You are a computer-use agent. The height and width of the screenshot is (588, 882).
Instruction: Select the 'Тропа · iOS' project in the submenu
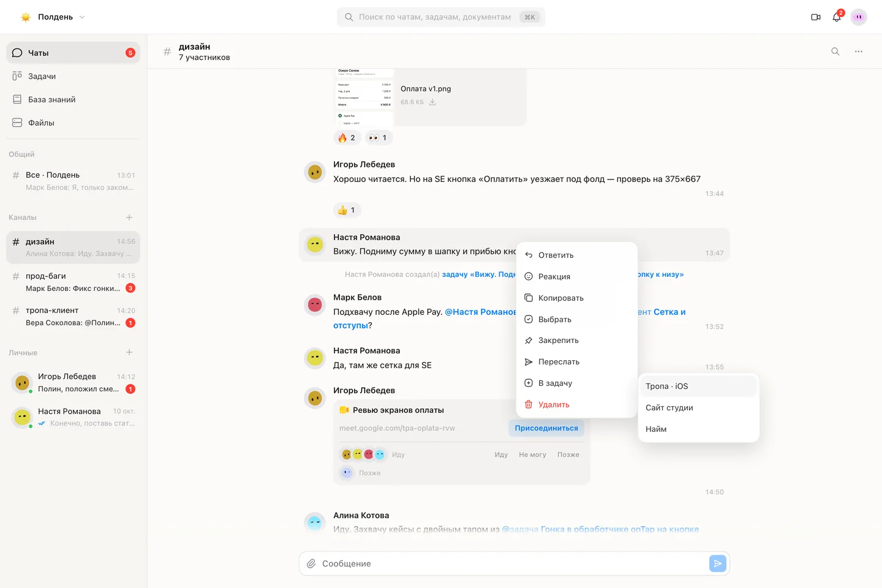tap(699, 386)
